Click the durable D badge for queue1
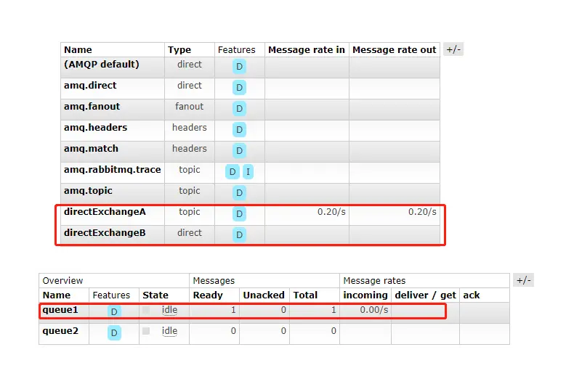The width and height of the screenshot is (582, 392). (x=114, y=312)
